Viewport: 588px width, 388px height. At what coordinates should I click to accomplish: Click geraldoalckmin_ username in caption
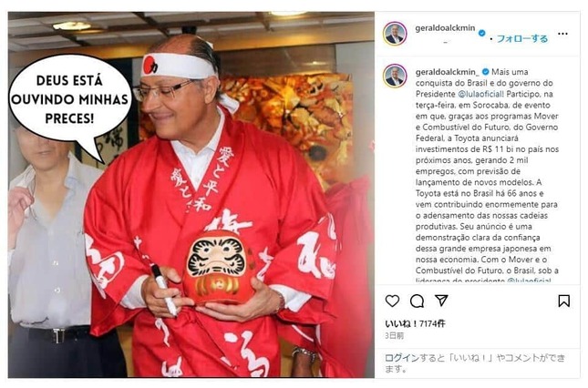click(x=448, y=72)
